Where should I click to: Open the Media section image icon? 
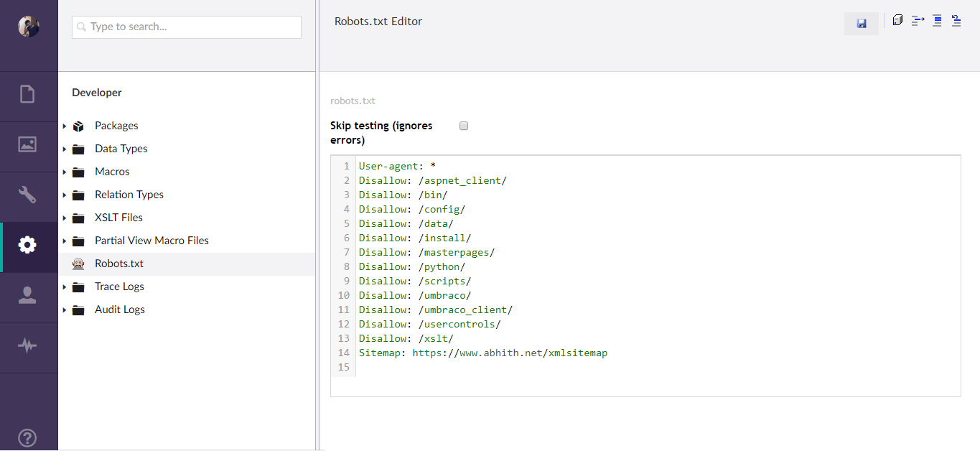(x=27, y=144)
